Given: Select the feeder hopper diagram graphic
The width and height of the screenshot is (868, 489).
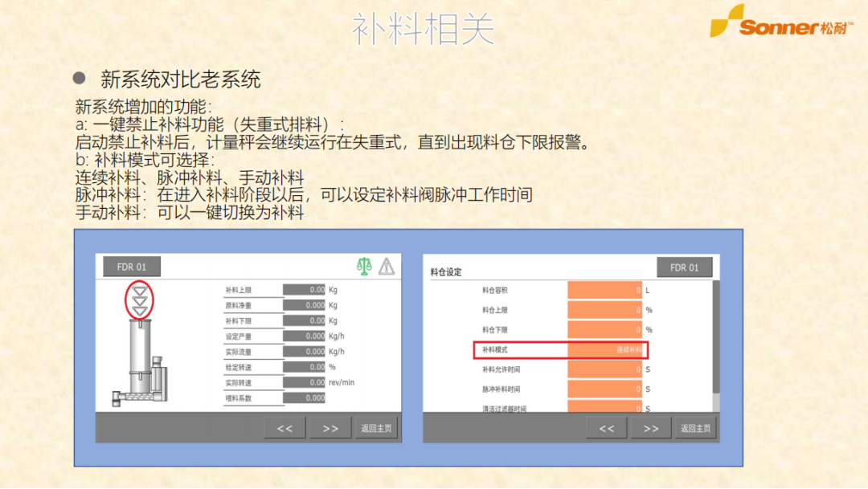Looking at the screenshot, I should 141,353.
